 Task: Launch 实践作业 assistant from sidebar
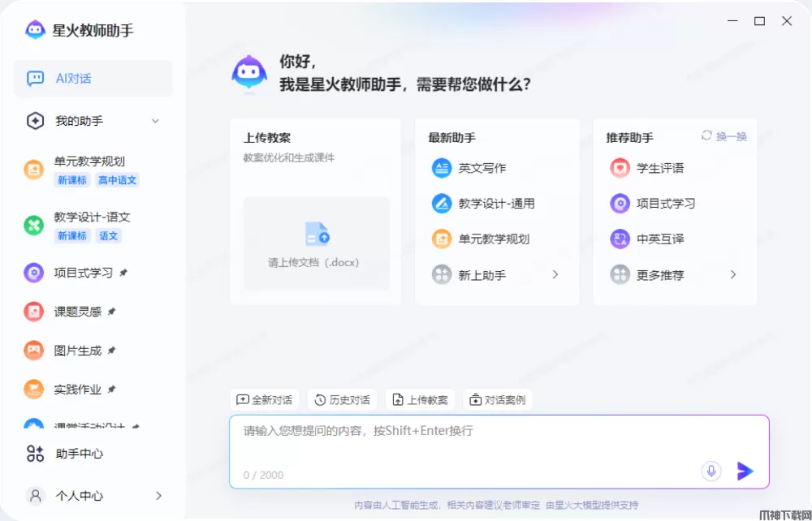tap(77, 390)
